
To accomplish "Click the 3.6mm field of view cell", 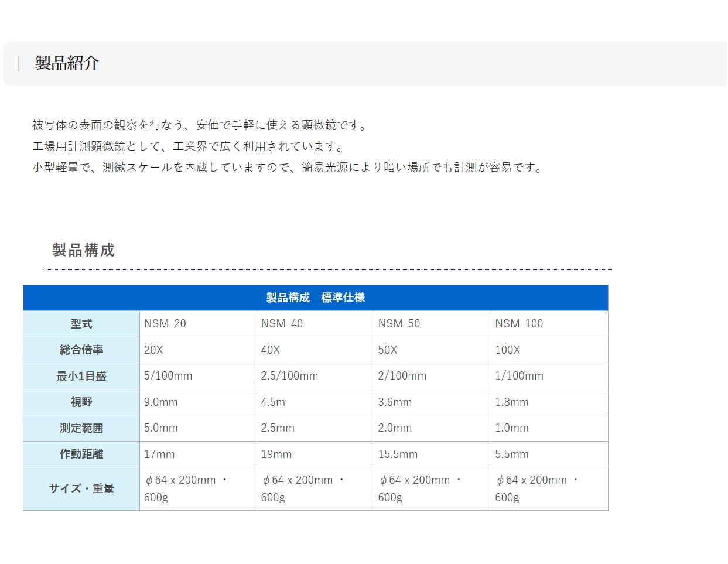I will (432, 402).
